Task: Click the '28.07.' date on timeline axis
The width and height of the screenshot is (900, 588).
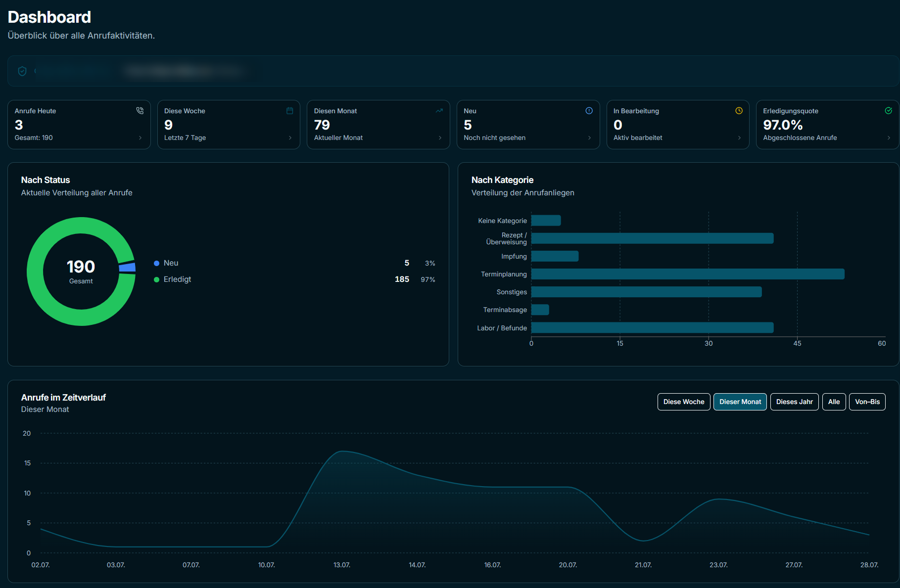Action: point(869,565)
